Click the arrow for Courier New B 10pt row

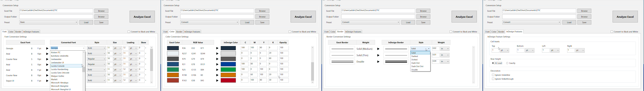pyautogui.click(x=47, y=75)
